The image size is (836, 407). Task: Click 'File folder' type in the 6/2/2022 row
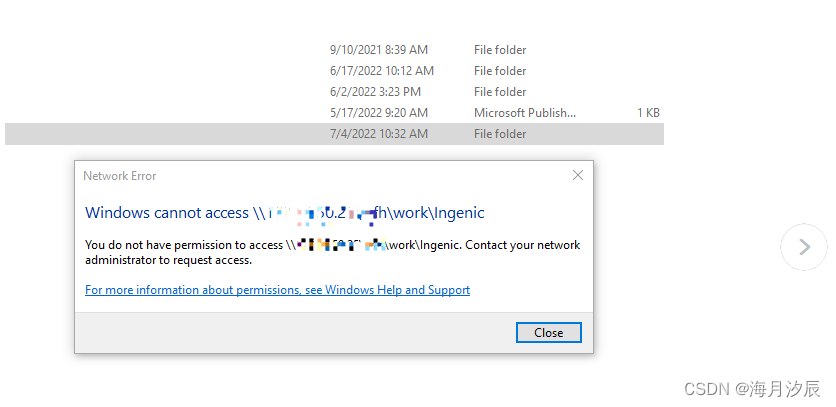point(500,92)
